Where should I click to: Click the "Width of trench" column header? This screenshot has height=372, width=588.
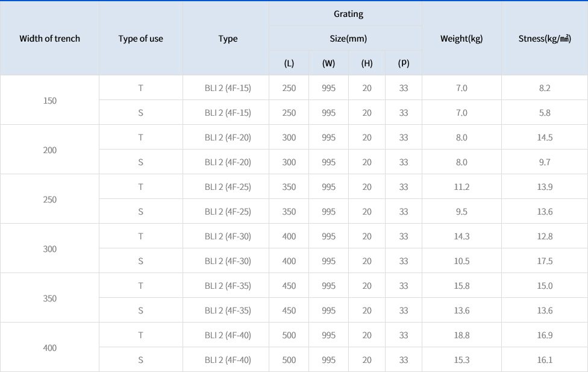pyautogui.click(x=49, y=39)
